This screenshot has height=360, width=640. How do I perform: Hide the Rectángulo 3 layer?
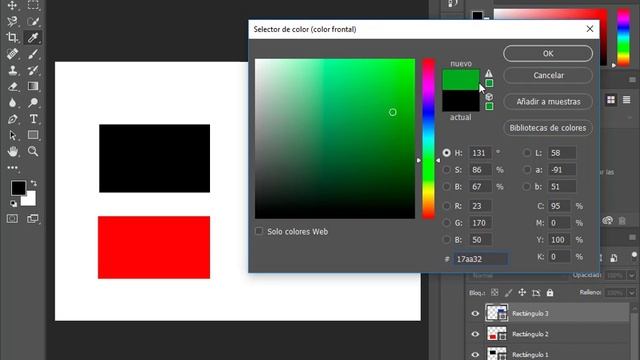(475, 313)
